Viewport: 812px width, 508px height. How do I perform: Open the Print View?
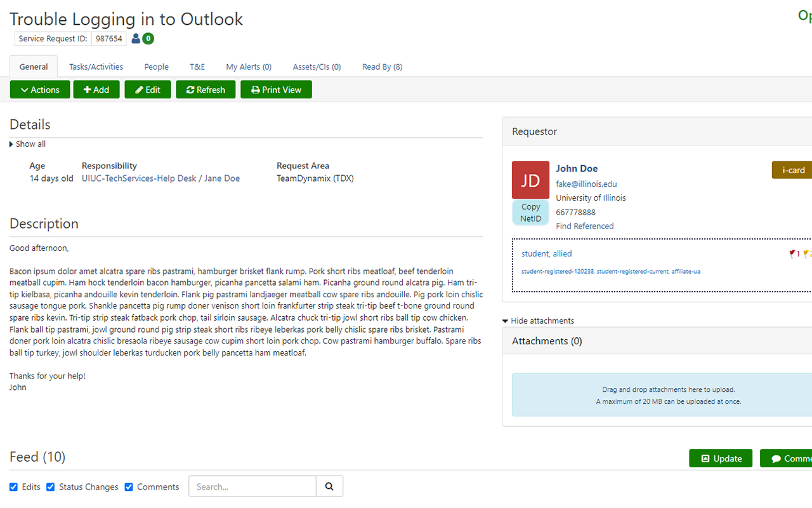pos(276,90)
